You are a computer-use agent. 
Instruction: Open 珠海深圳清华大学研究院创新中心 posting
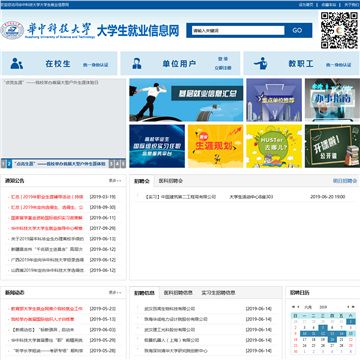point(176,351)
